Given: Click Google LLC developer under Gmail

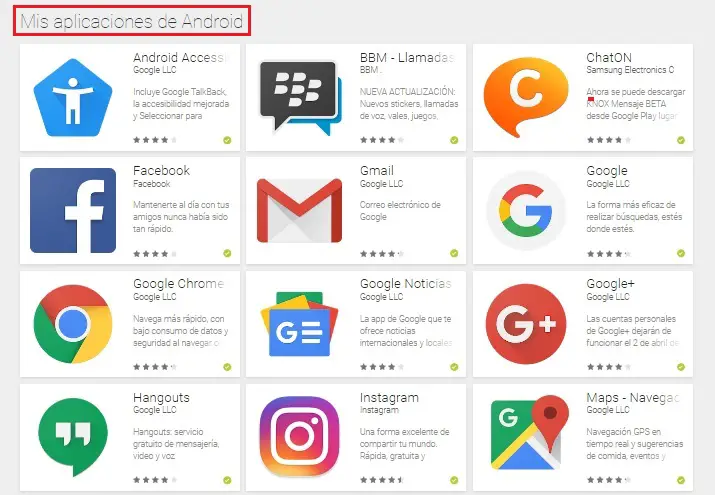Looking at the screenshot, I should tap(381, 184).
